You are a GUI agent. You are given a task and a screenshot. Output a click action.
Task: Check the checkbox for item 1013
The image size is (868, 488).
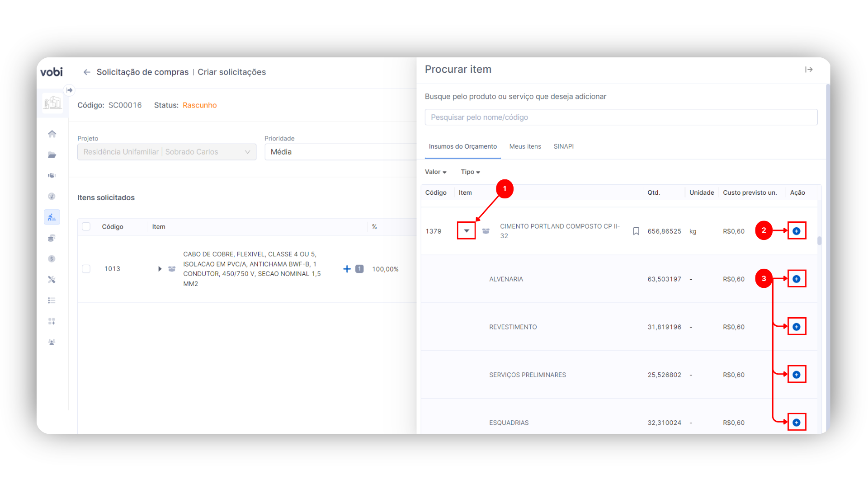pos(86,269)
